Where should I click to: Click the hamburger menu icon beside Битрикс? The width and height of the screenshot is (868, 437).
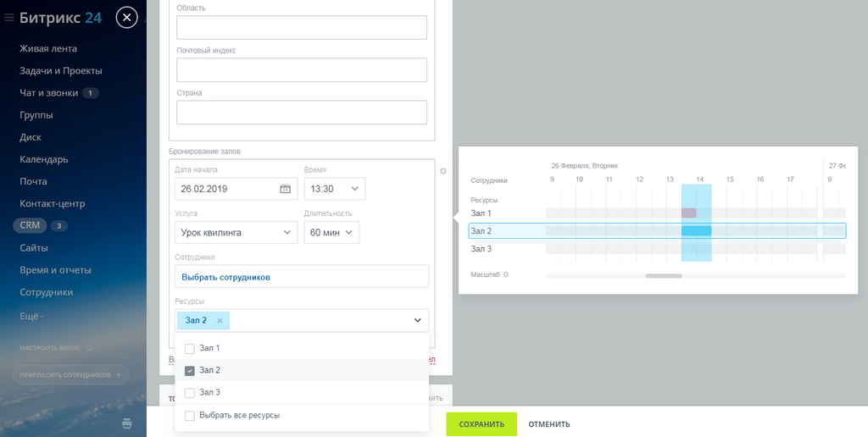coord(8,18)
